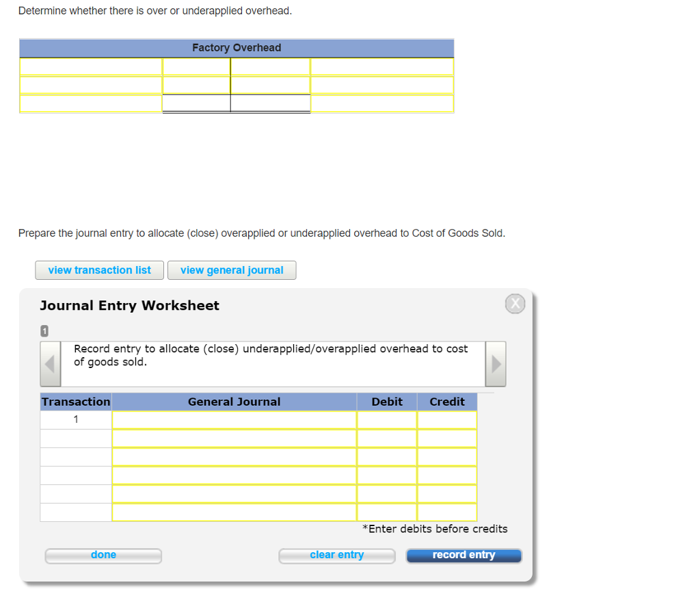Click the clear entry button

tap(336, 555)
